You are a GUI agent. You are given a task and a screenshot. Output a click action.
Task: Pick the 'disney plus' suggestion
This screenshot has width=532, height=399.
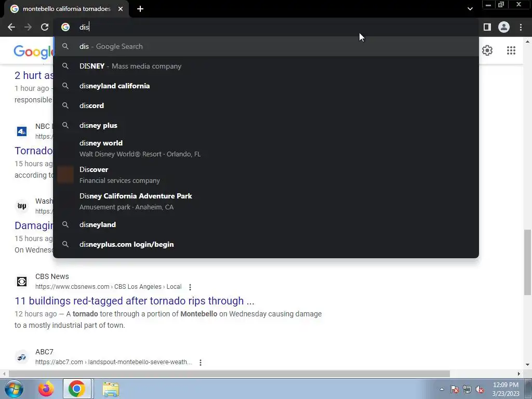tap(266, 125)
